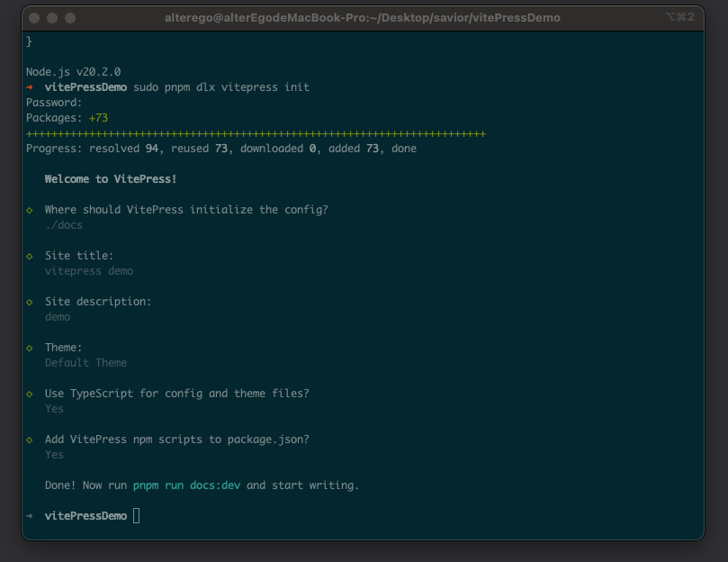Viewport: 728px width, 562px height.
Task: Click the final 'vitePressDemo' prompt
Action: [x=85, y=516]
